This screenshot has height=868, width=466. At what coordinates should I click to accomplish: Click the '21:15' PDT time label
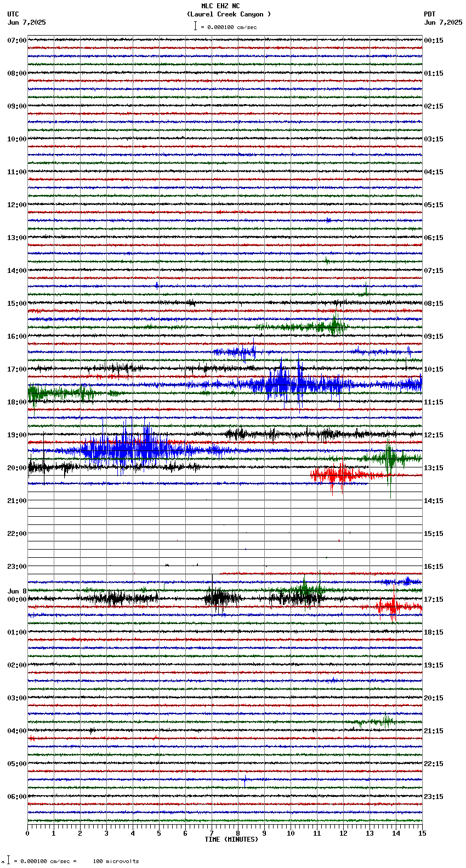(434, 731)
